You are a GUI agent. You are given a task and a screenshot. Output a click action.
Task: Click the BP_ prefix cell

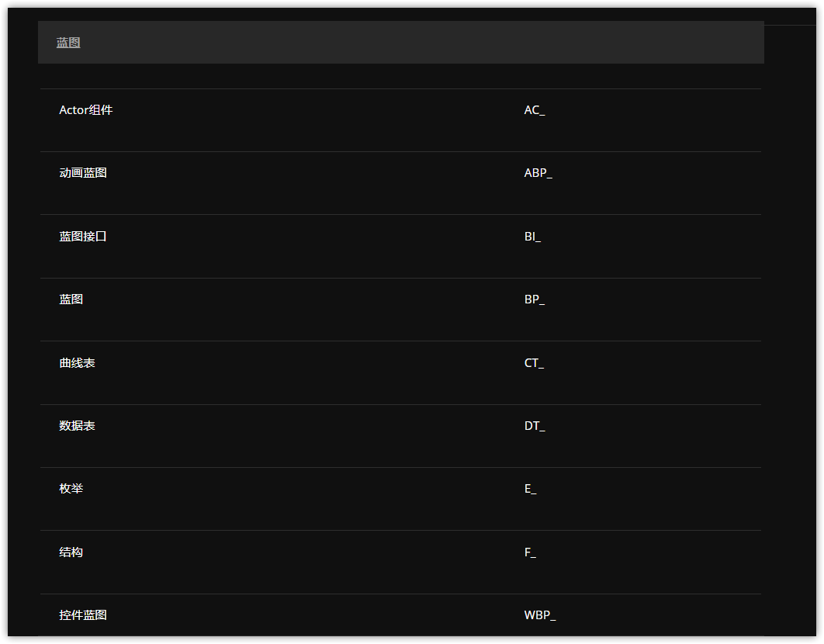click(x=535, y=299)
